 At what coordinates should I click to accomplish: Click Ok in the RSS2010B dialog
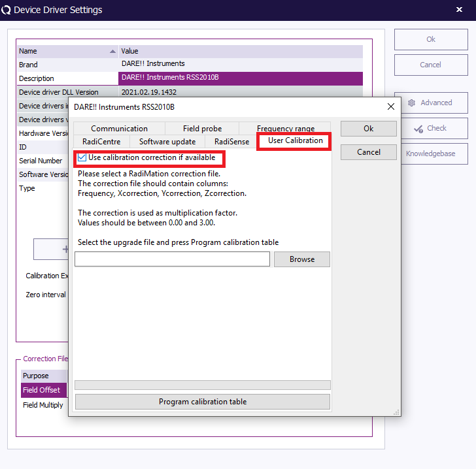pos(368,129)
